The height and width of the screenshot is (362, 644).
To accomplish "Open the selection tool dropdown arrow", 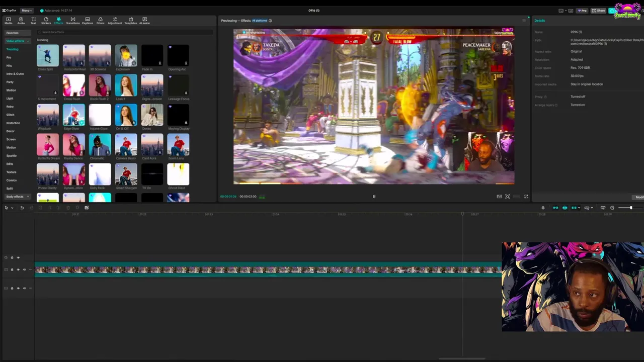I will click(x=11, y=208).
